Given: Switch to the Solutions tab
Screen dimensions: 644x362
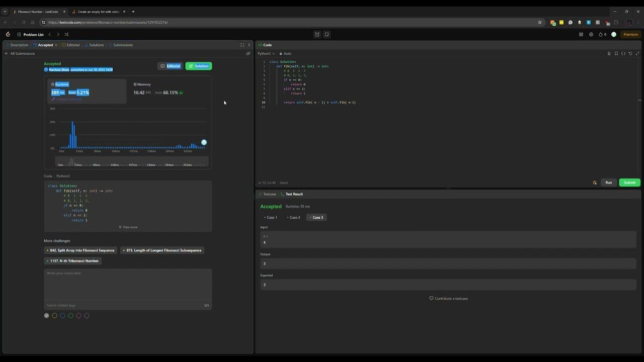Looking at the screenshot, I should pyautogui.click(x=94, y=45).
